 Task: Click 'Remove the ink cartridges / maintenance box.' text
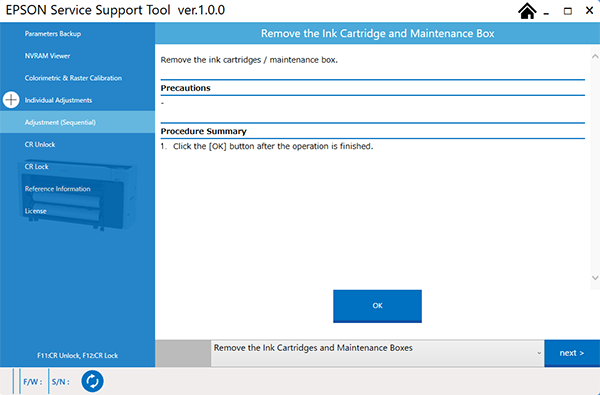(249, 60)
